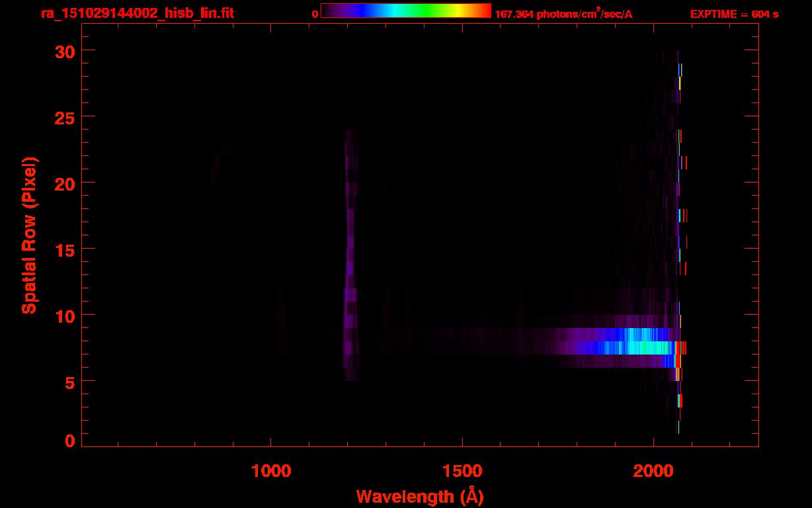Click the Wavelength (Å) axis title
The width and height of the screenshot is (812, 508).
click(420, 495)
